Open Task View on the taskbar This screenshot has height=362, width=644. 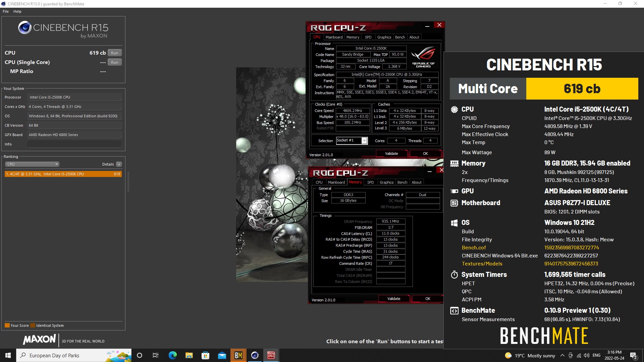pos(156,355)
